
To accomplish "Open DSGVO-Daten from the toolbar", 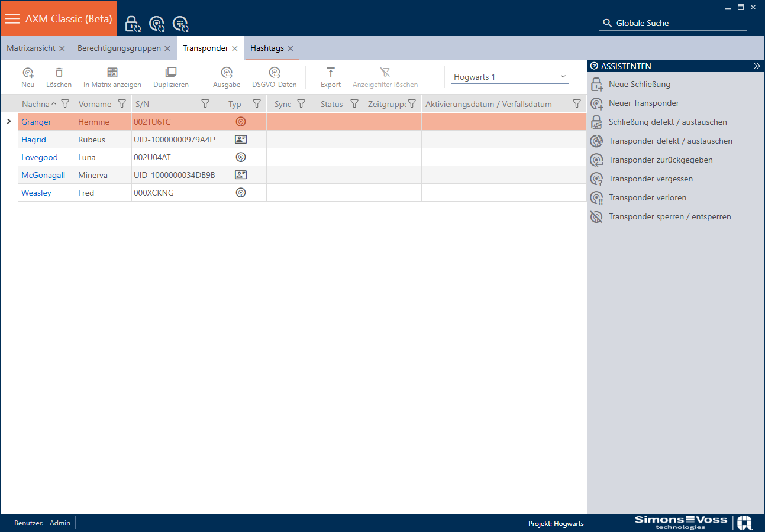I will coord(274,73).
